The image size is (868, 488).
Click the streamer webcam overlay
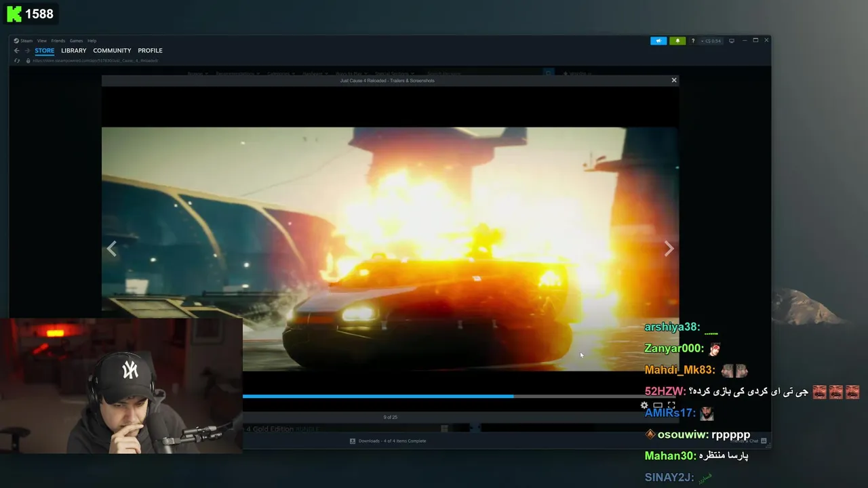121,385
